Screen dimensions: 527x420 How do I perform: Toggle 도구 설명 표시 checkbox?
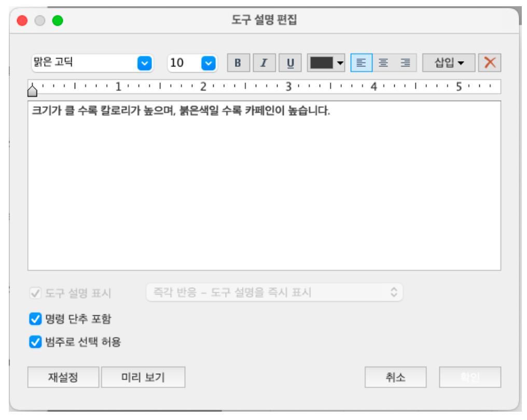pyautogui.click(x=35, y=293)
